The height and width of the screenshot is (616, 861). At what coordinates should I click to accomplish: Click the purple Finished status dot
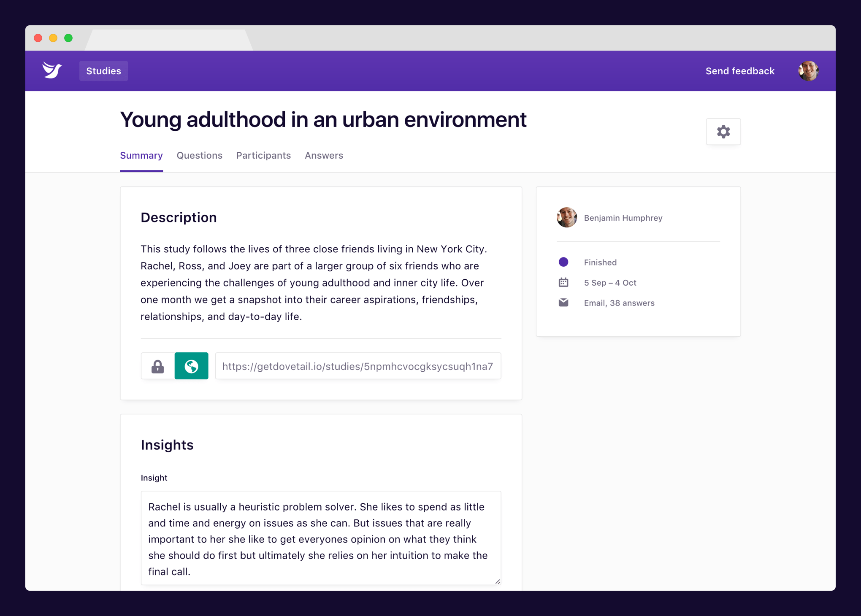pos(563,262)
